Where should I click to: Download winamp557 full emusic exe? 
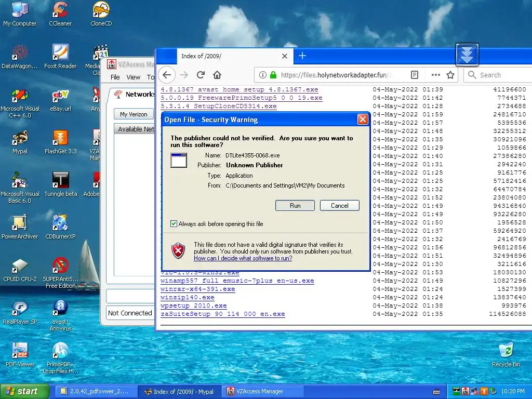click(x=237, y=281)
